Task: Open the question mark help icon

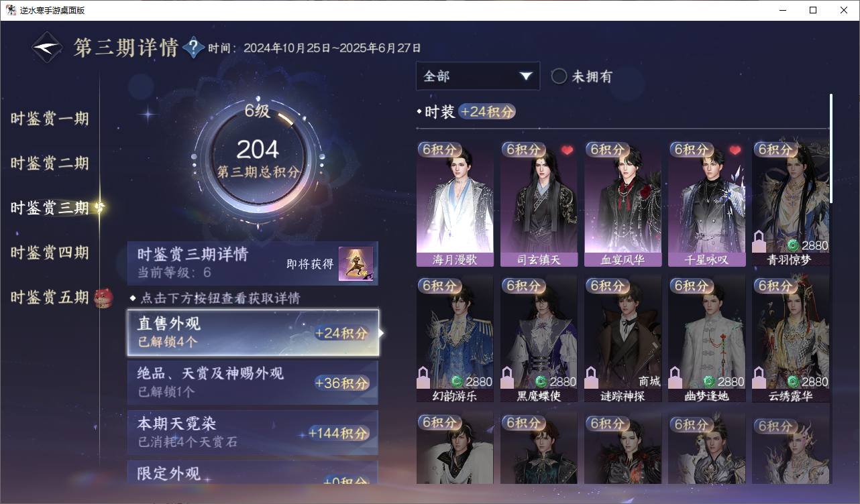Action: point(193,48)
